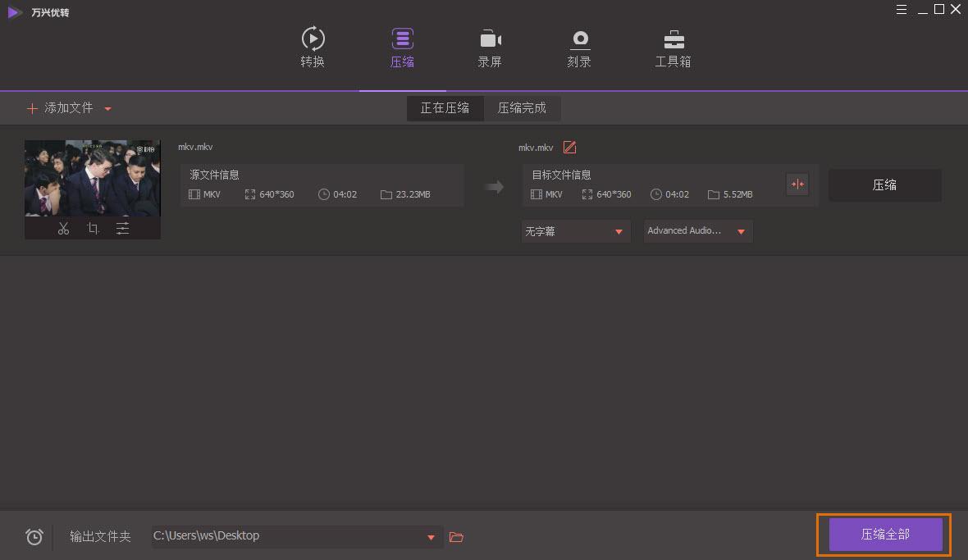Switch to the 转换 convert feature
Viewport: 968px width, 560px height.
(x=313, y=47)
